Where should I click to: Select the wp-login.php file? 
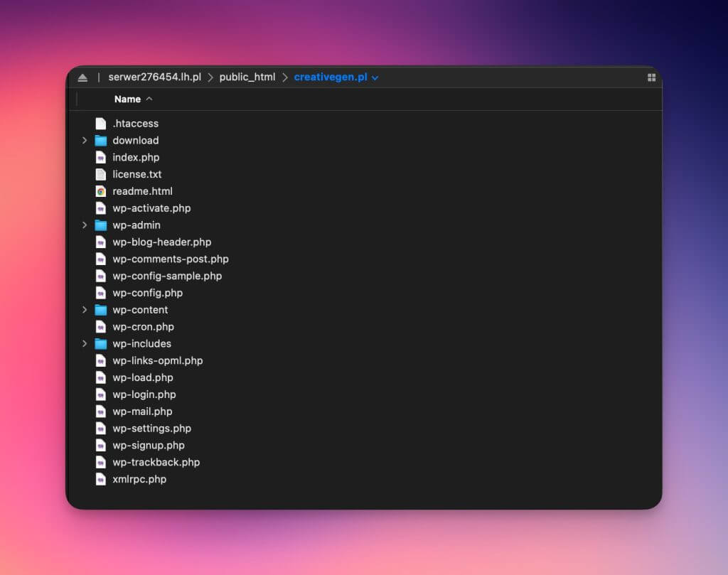point(144,394)
